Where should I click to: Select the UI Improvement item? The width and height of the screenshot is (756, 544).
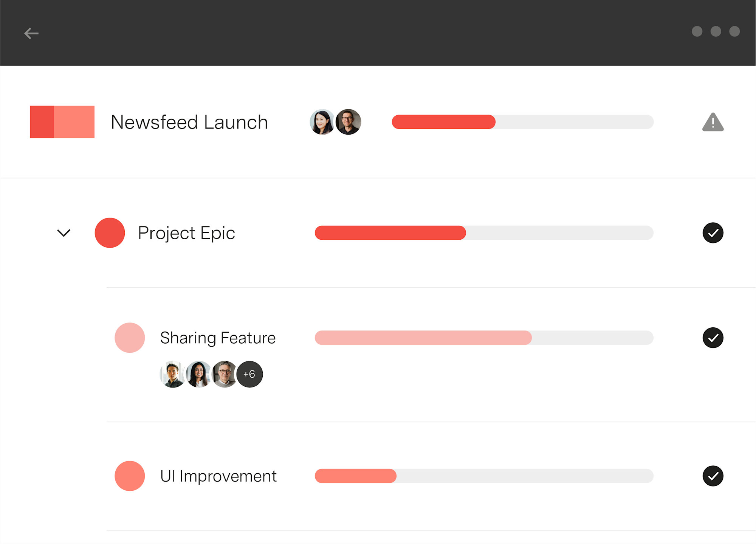[218, 476]
